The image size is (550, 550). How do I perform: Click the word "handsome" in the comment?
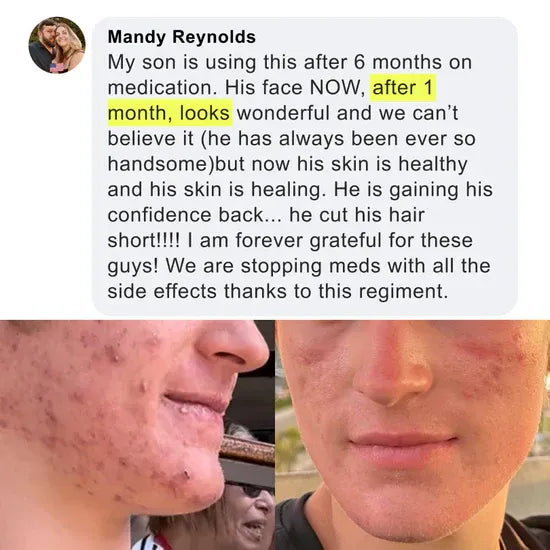pos(159,164)
